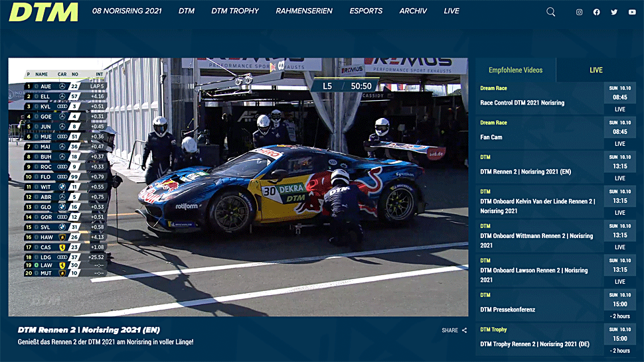Open the Twitter icon in header
The image size is (644, 362).
click(614, 13)
